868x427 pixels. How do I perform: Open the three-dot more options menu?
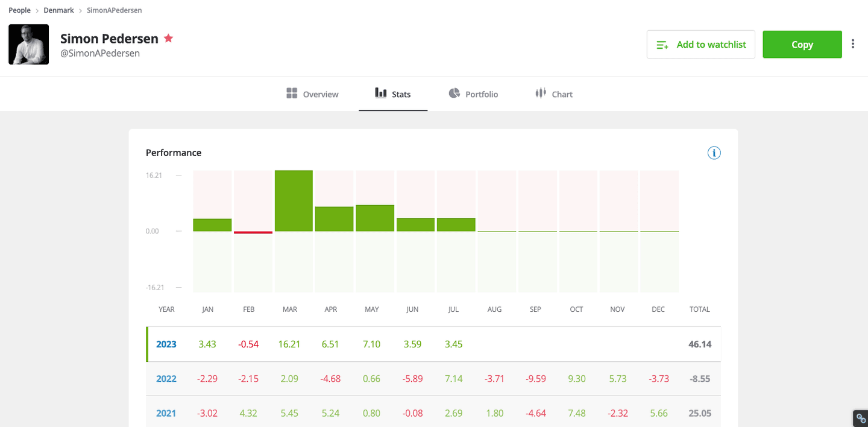click(852, 44)
